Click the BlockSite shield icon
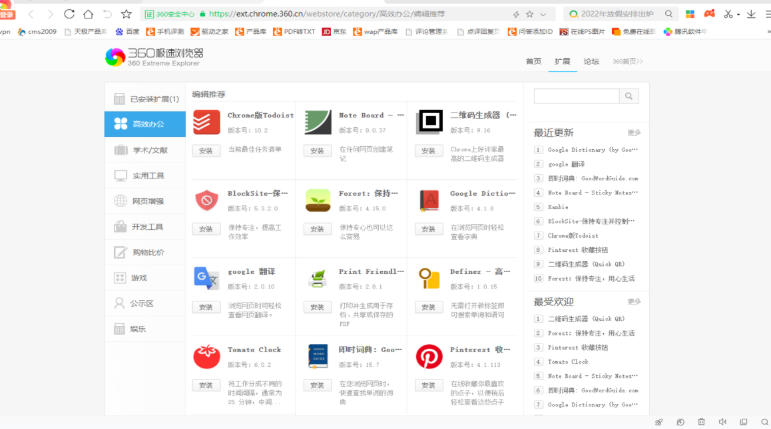This screenshot has height=429, width=771. point(207,200)
